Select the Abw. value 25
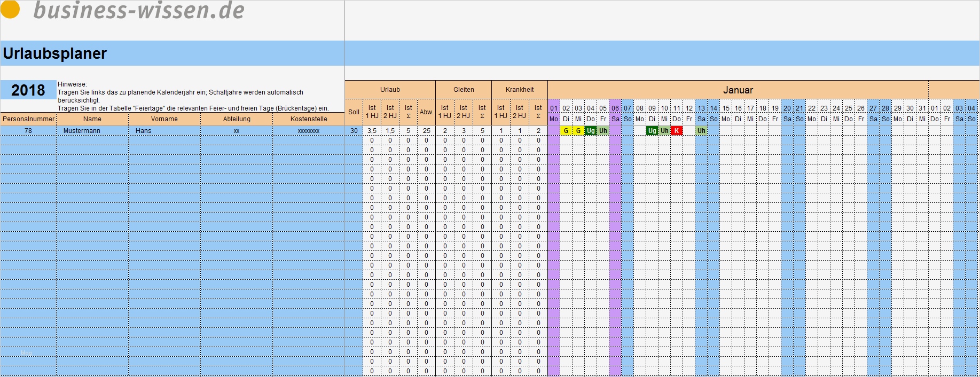 coord(426,131)
